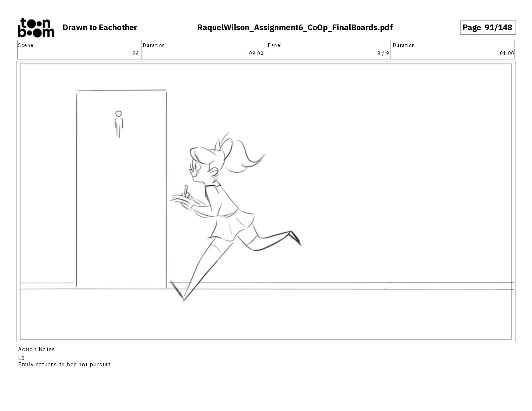Click the Page 91/148 indicator box
This screenshot has width=532, height=411.
click(488, 28)
